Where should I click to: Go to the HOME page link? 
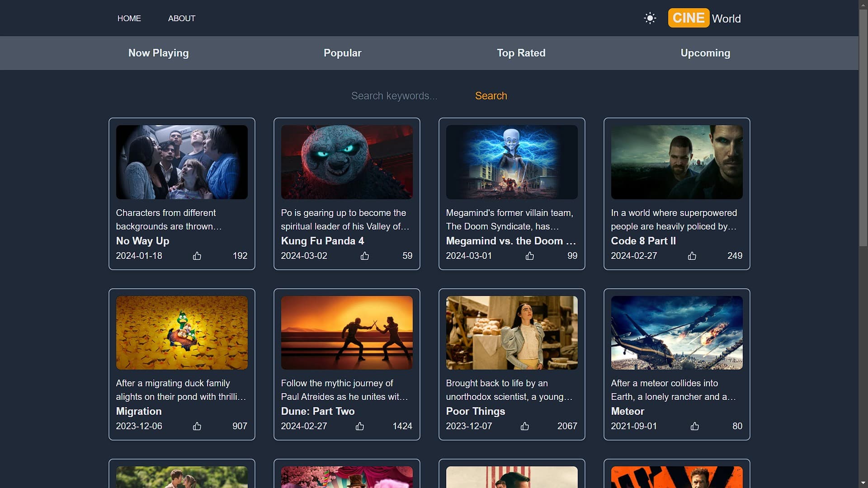tap(129, 19)
